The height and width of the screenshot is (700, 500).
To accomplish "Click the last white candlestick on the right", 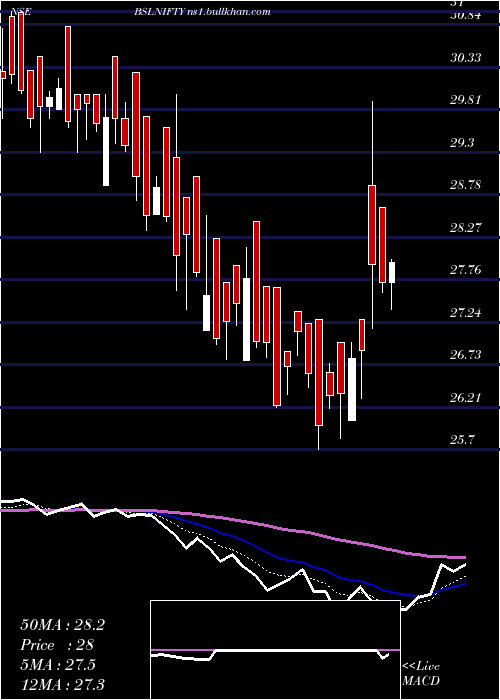I will 392,273.
